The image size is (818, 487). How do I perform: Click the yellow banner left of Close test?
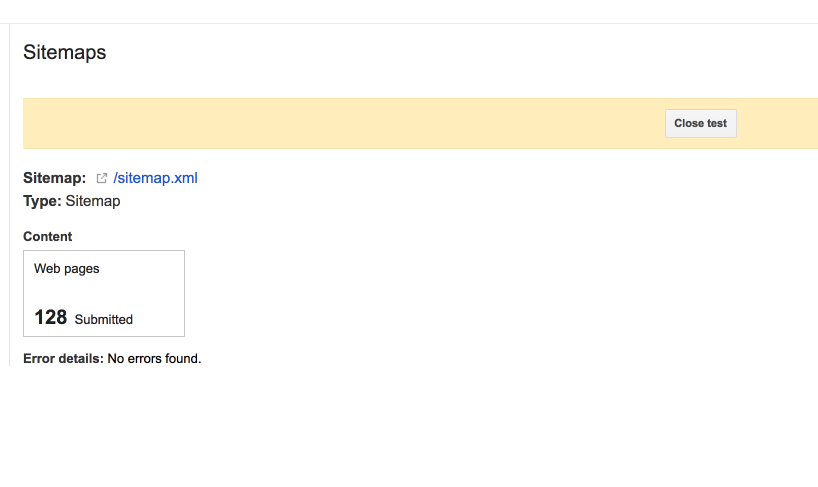click(344, 124)
